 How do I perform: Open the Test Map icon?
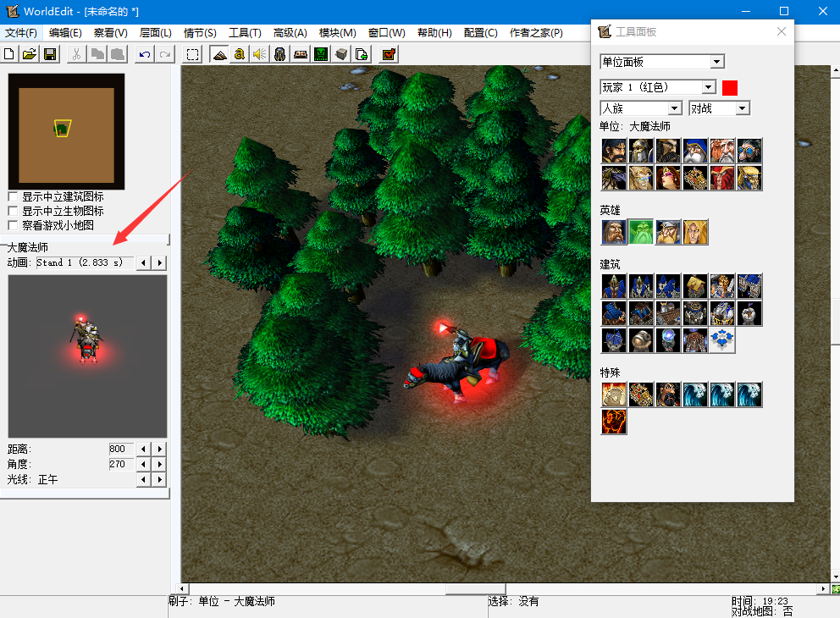tap(389, 54)
